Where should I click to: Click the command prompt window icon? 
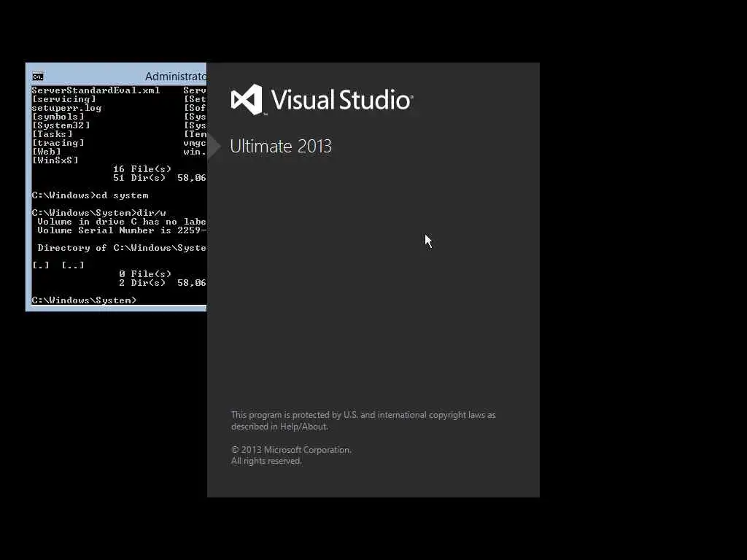click(38, 77)
